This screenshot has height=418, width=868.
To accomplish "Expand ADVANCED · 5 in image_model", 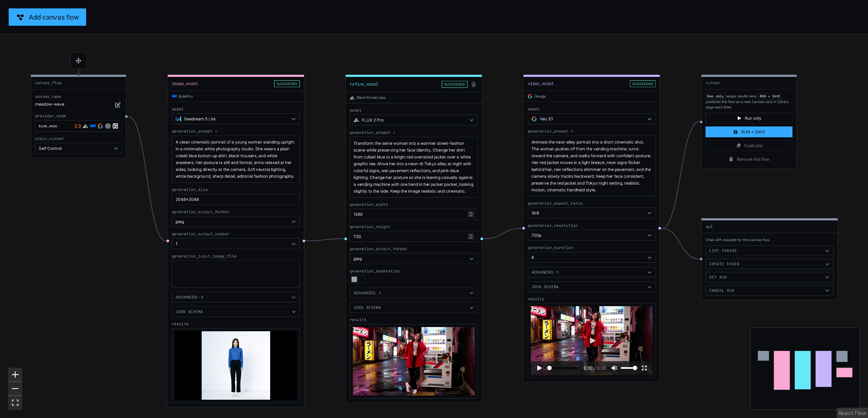I will click(x=236, y=297).
